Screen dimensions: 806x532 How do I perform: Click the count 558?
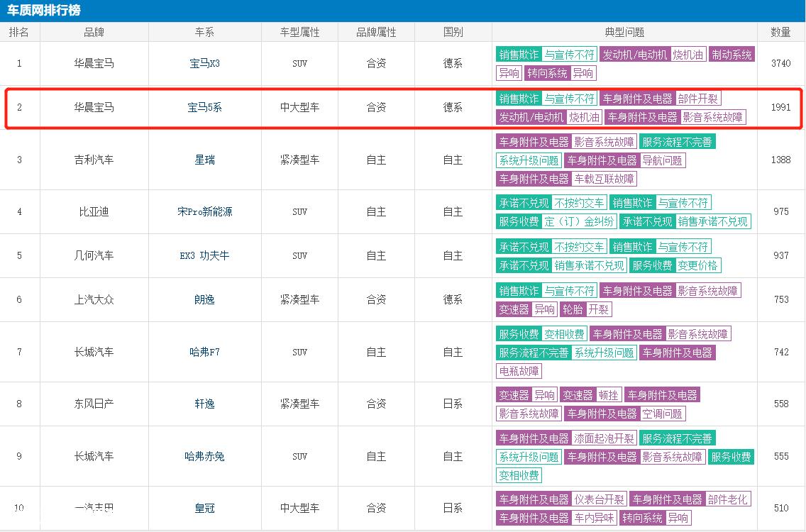coord(780,404)
